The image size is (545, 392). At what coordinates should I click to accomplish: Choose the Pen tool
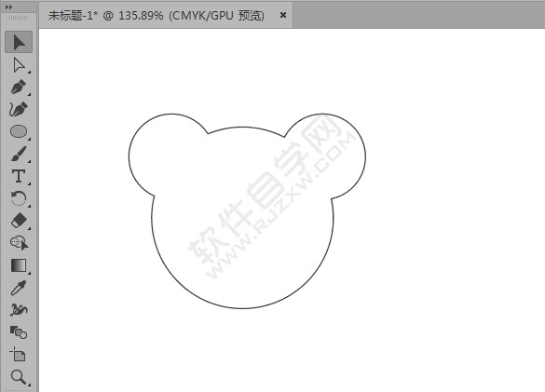point(19,87)
